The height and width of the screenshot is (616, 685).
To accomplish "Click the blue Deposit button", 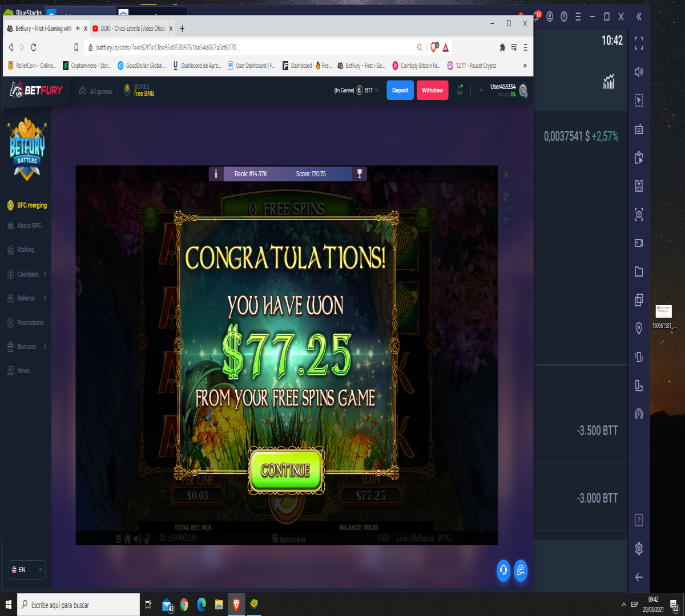I will click(400, 90).
